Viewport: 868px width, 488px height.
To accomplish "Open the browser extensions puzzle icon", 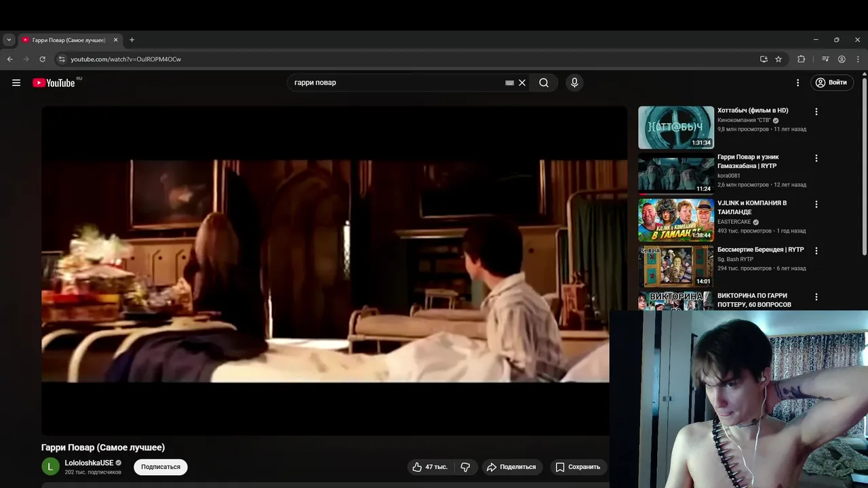I will click(x=802, y=59).
